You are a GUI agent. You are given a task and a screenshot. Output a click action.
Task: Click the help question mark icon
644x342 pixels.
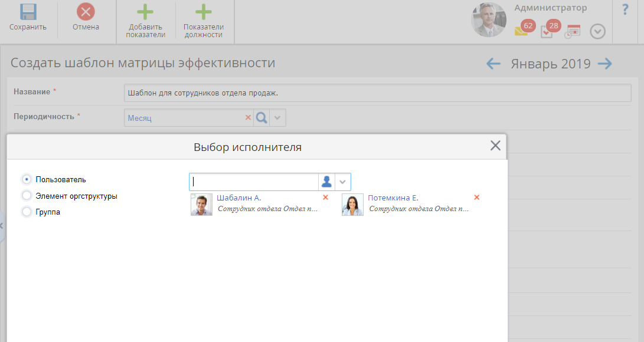tap(625, 10)
